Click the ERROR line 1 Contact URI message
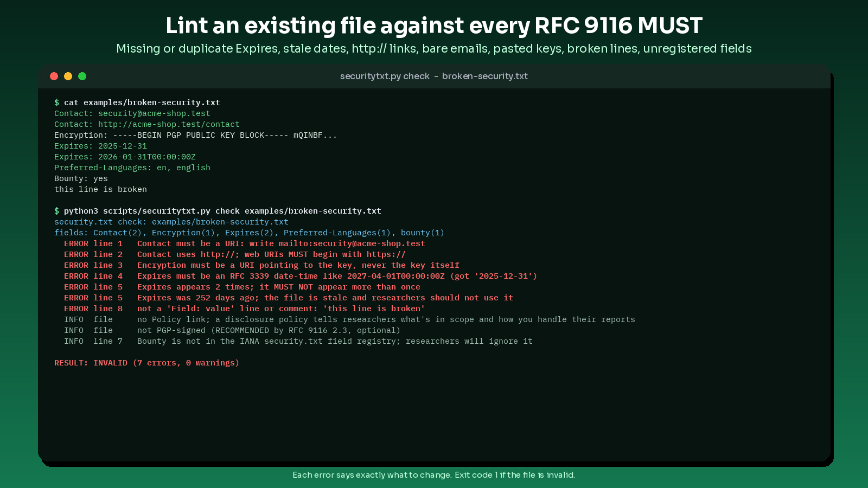 pos(245,243)
